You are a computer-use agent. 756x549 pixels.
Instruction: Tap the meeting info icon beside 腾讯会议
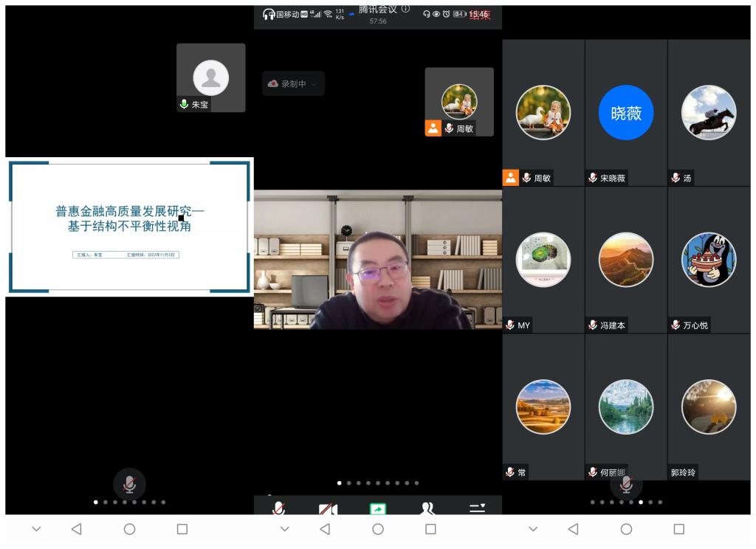pos(405,9)
